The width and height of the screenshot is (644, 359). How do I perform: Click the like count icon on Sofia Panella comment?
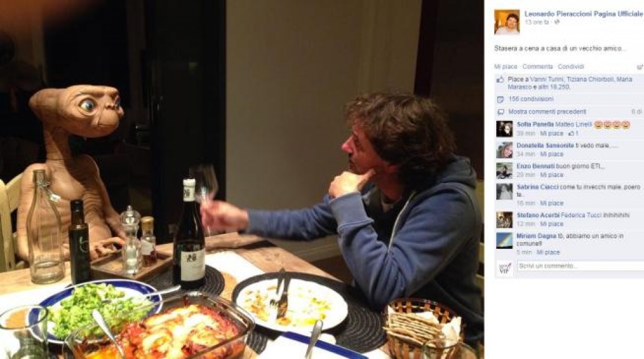coord(571,133)
